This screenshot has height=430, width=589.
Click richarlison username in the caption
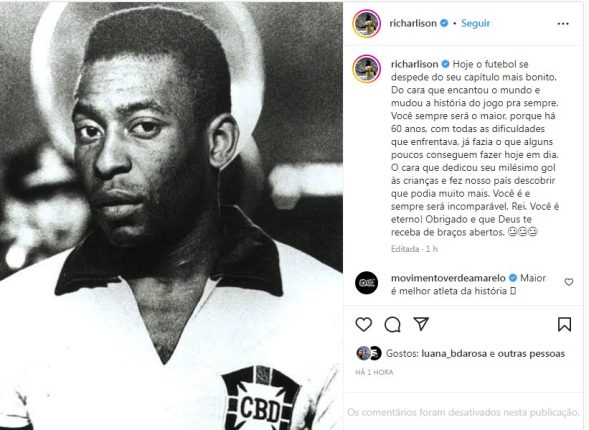414,64
